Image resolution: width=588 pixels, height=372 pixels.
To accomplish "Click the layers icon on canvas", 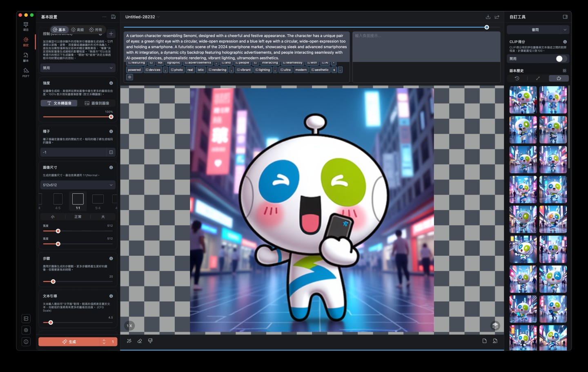I will click(495, 325).
